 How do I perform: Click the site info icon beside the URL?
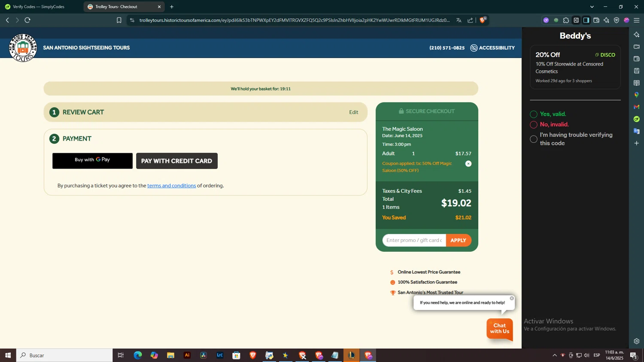(x=132, y=20)
